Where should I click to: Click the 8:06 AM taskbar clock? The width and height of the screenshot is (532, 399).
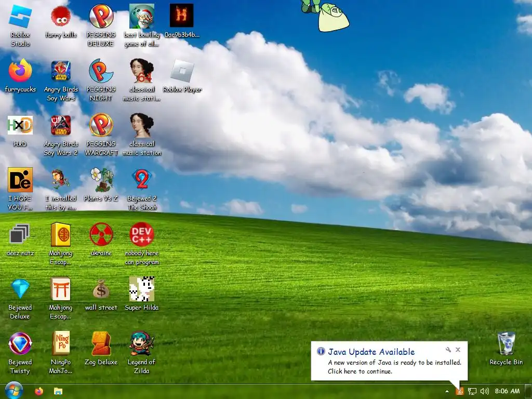pos(507,391)
